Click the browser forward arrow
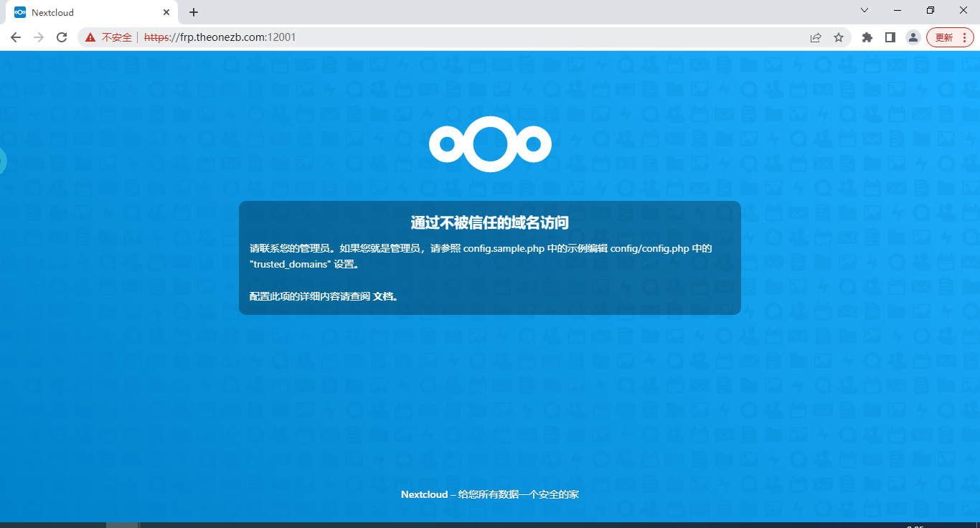 (39, 37)
